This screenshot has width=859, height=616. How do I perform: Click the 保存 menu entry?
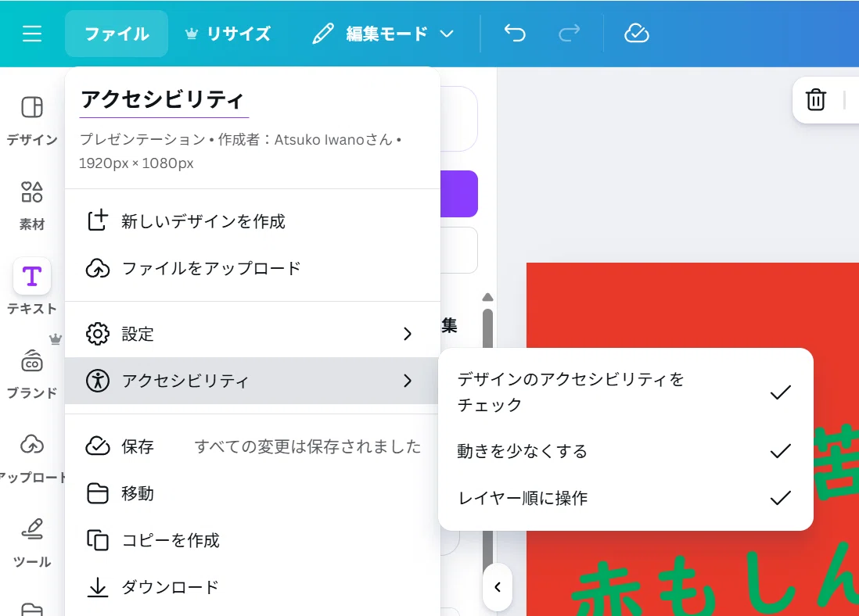click(x=253, y=446)
